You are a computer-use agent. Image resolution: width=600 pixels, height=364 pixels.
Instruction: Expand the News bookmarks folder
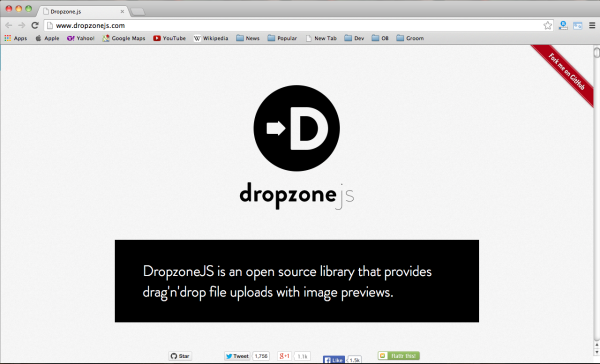[x=248, y=38]
